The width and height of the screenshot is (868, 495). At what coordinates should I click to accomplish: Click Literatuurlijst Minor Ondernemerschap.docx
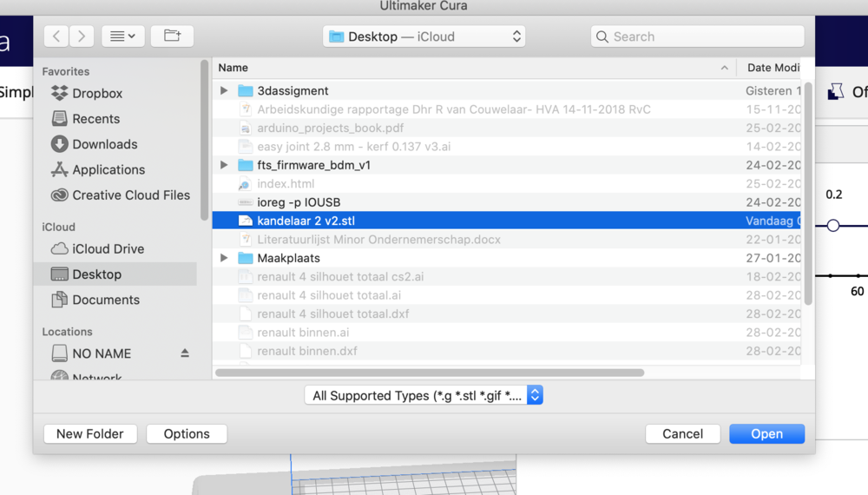click(506, 240)
